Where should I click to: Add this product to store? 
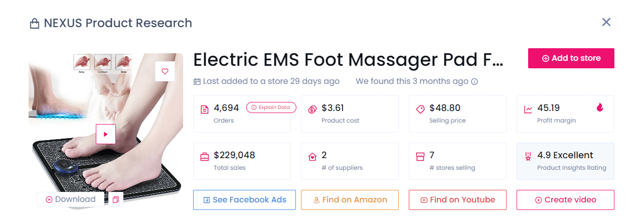571,58
